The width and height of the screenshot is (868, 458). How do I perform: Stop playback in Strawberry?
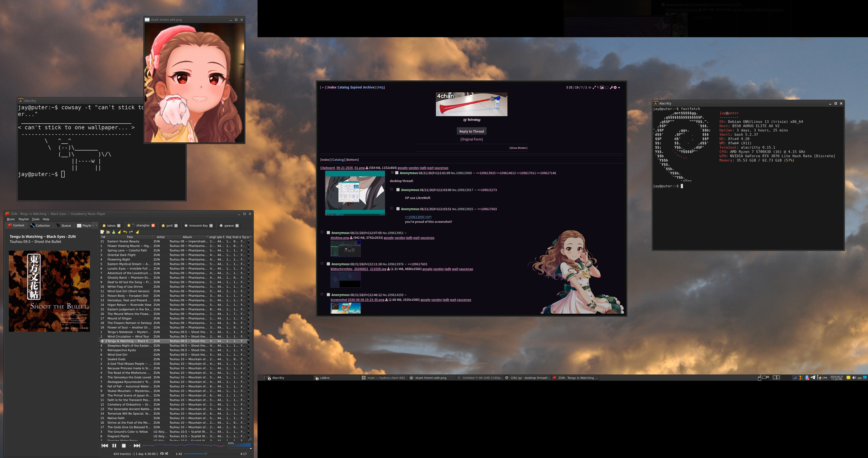coord(124,446)
